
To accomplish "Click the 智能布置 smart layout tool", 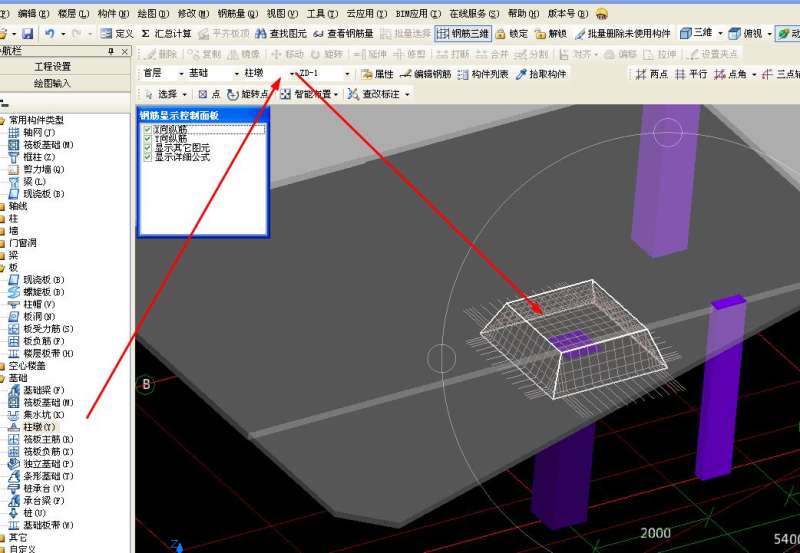I will coord(309,94).
